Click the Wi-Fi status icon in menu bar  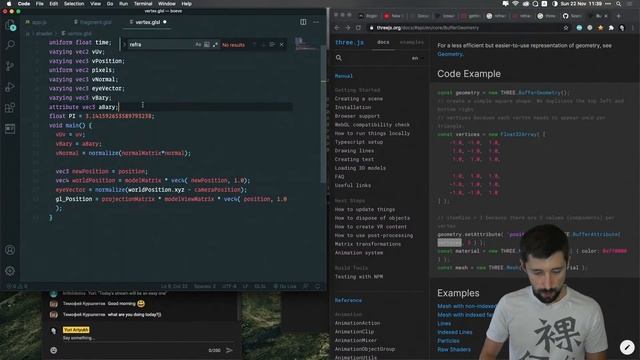[x=516, y=4]
